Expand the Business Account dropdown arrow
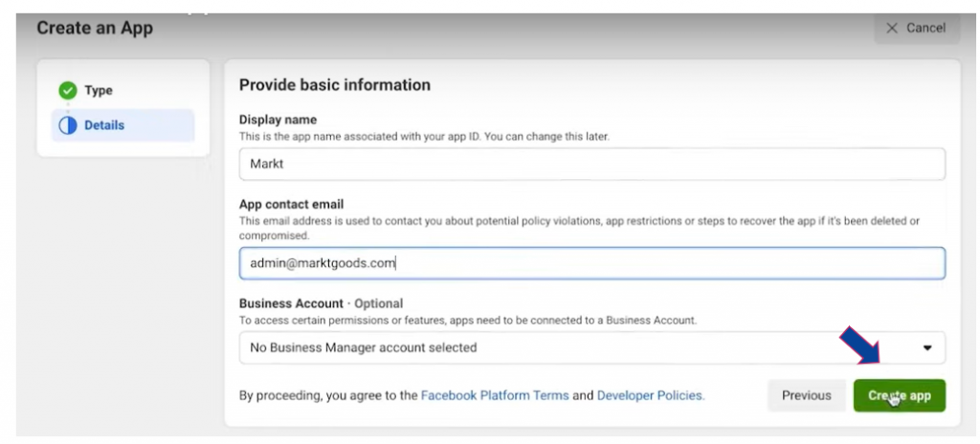The image size is (980, 444). point(926,348)
